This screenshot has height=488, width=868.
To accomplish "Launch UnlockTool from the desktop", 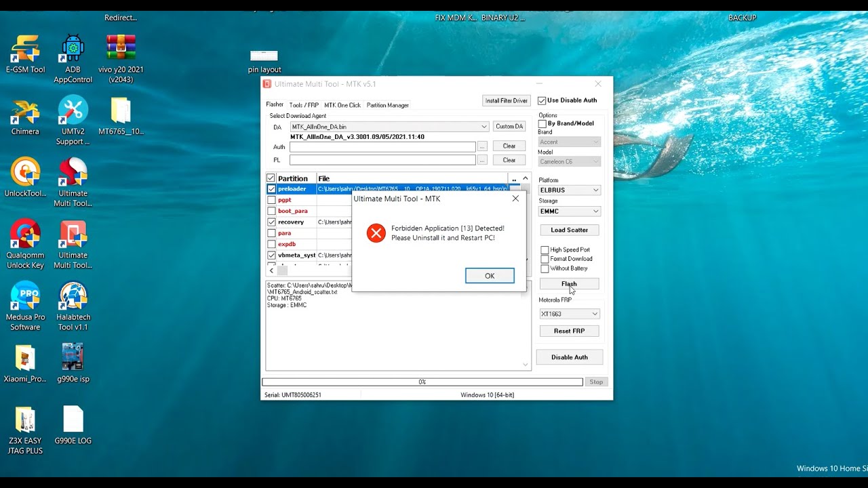I will click(x=25, y=178).
